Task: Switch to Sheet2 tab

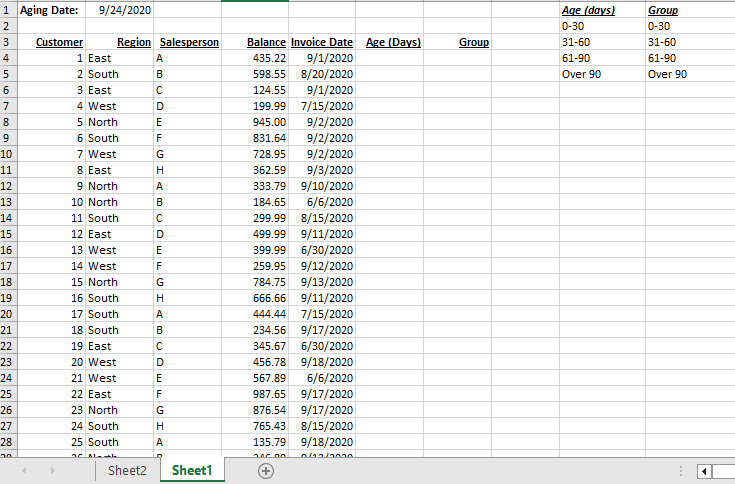Action: pyautogui.click(x=127, y=470)
